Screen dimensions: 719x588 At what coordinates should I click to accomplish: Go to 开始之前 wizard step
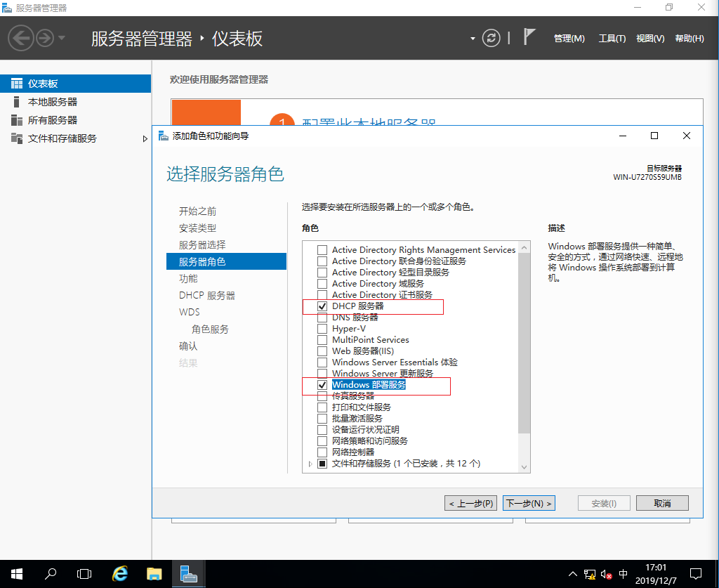197,211
